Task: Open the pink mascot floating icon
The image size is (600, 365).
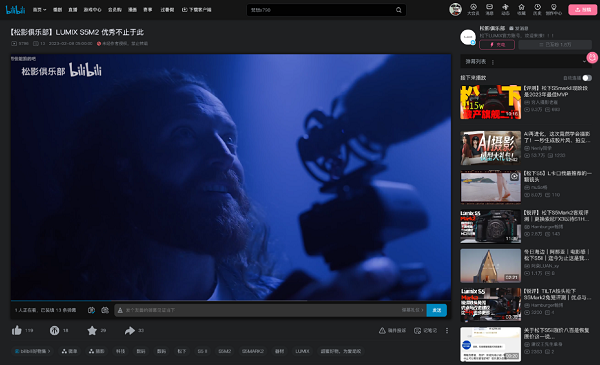Action: coord(592,58)
